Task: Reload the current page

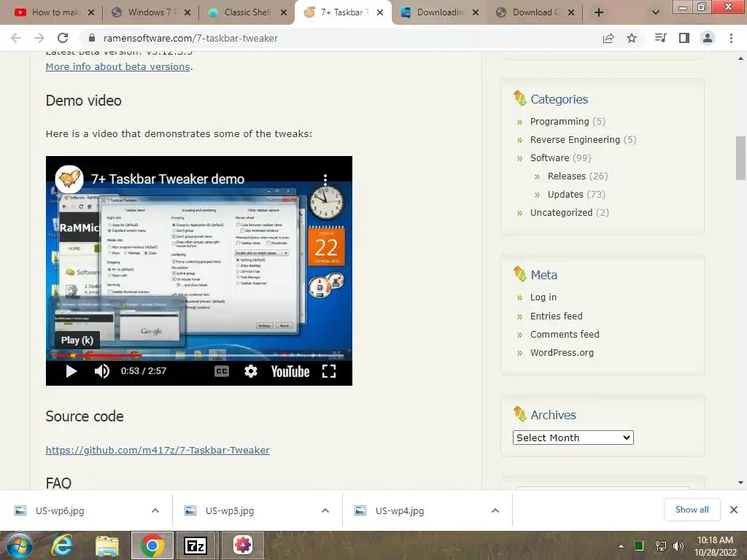Action: [x=63, y=38]
